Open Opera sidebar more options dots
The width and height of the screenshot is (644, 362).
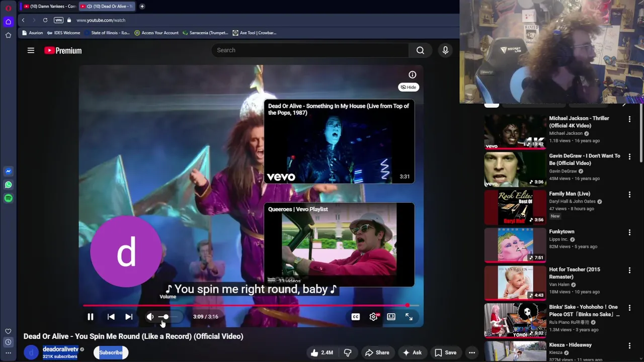coord(8,353)
